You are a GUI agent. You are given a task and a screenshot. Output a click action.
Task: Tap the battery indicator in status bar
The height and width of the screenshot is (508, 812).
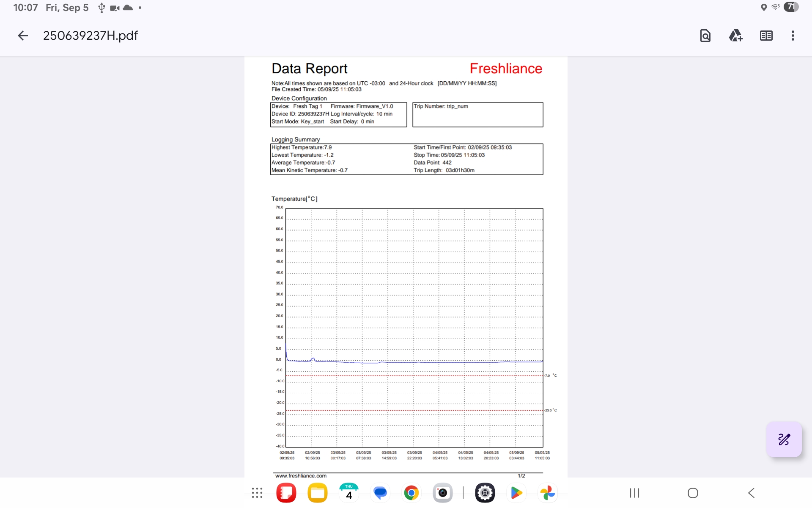click(x=790, y=7)
